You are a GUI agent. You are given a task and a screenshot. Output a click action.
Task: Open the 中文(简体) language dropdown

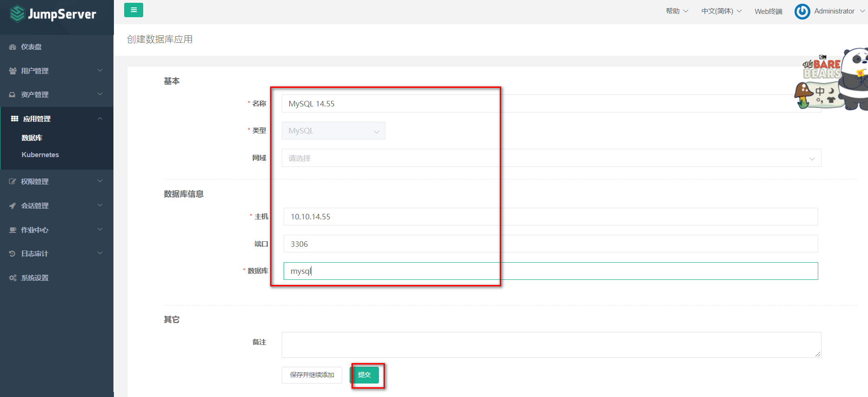click(x=722, y=11)
